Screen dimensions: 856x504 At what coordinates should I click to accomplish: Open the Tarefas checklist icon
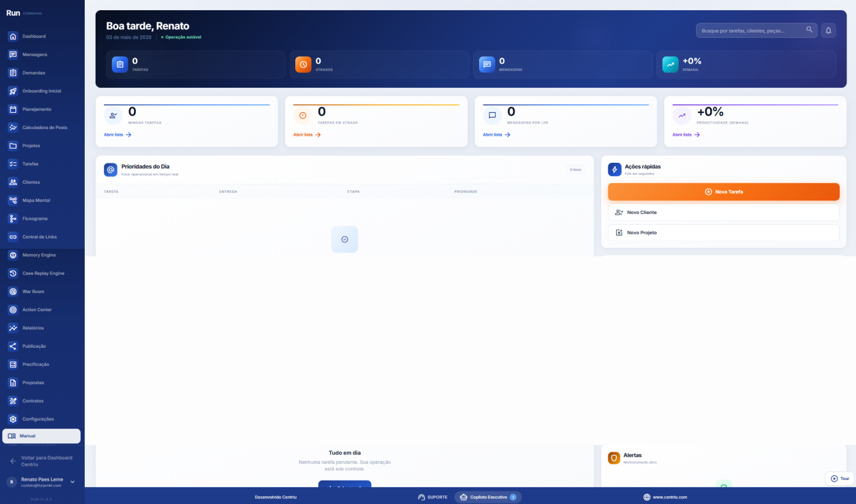(13, 164)
